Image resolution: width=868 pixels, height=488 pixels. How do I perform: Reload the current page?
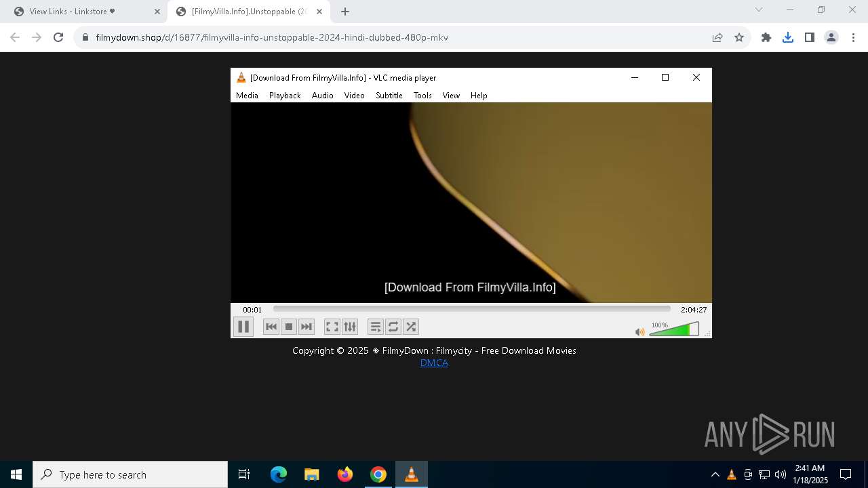[x=58, y=37]
